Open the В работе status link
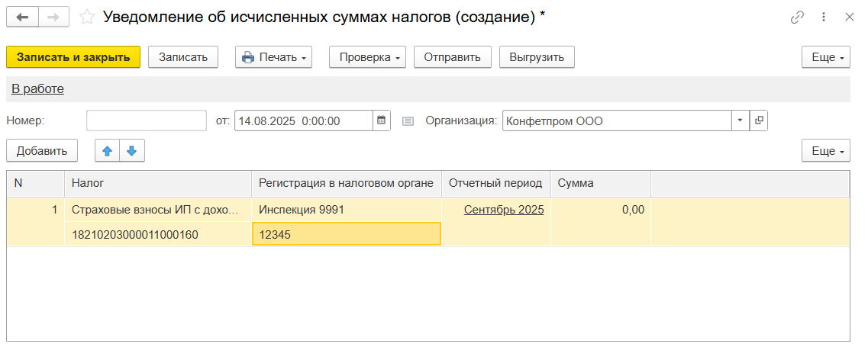The image size is (868, 347). [x=37, y=89]
